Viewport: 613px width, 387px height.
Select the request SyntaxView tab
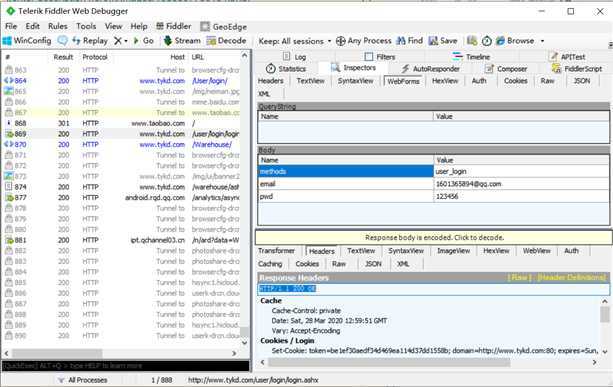355,81
